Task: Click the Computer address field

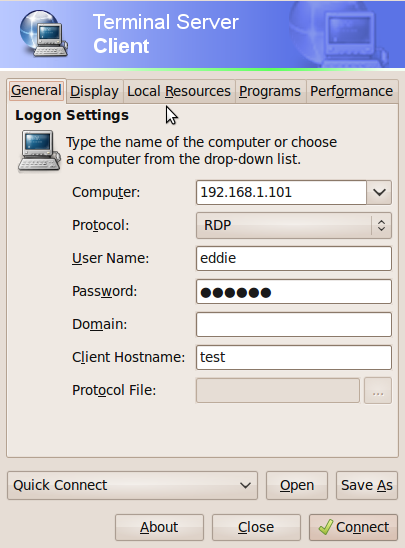Action: click(281, 192)
